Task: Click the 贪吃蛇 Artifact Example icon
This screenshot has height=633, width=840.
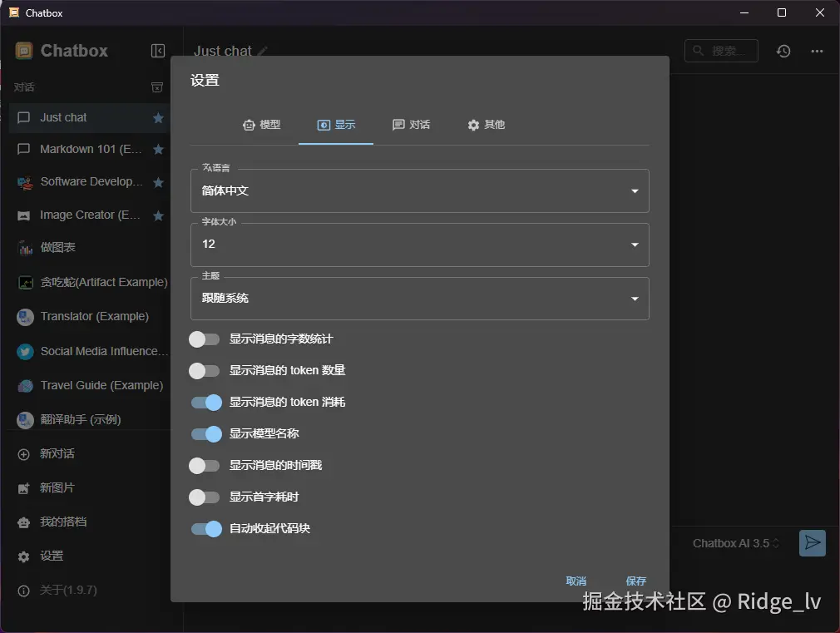Action: (x=25, y=283)
